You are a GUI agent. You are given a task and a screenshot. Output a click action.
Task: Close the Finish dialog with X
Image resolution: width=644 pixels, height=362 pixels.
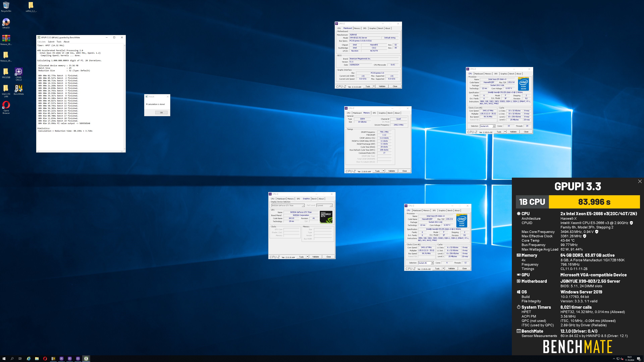[x=168, y=96]
